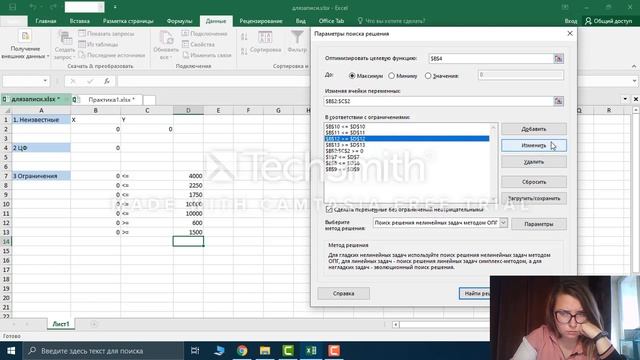The width and height of the screenshot is (640, 360).
Task: Click the Загрузить/сохранить button
Action: (x=533, y=198)
